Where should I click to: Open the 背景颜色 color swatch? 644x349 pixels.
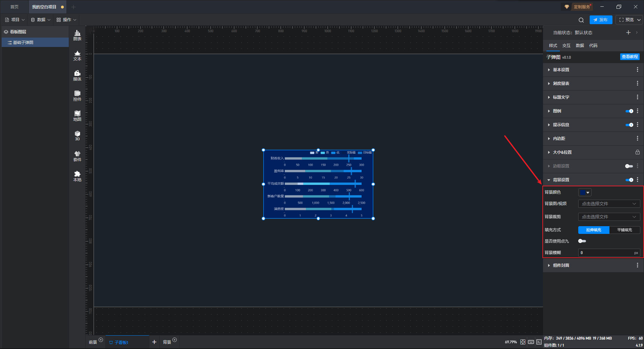coord(585,192)
